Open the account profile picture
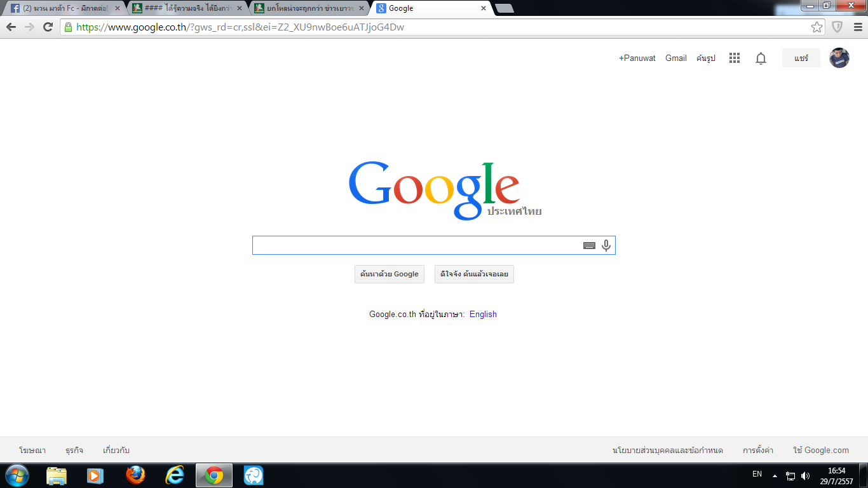 (x=839, y=58)
